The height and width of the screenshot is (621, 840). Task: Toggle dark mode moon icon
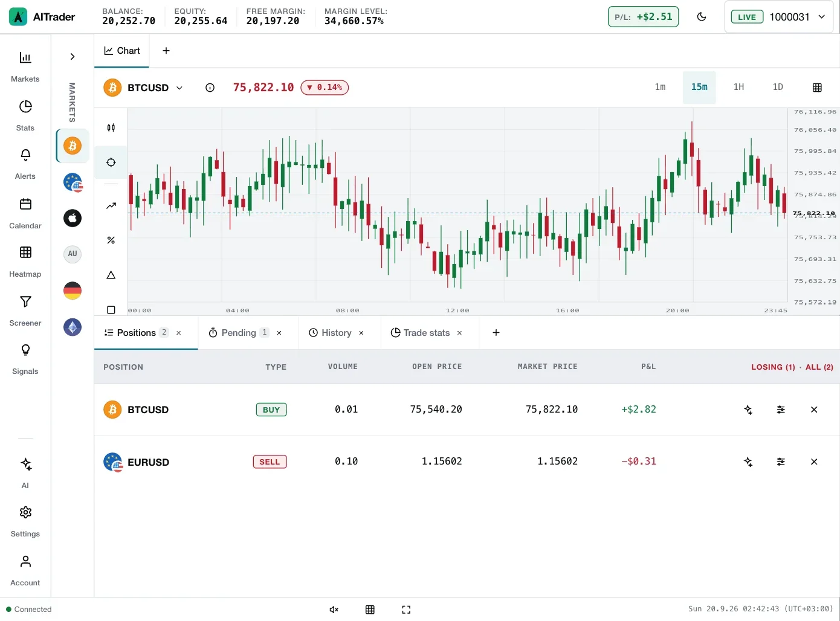(x=702, y=17)
